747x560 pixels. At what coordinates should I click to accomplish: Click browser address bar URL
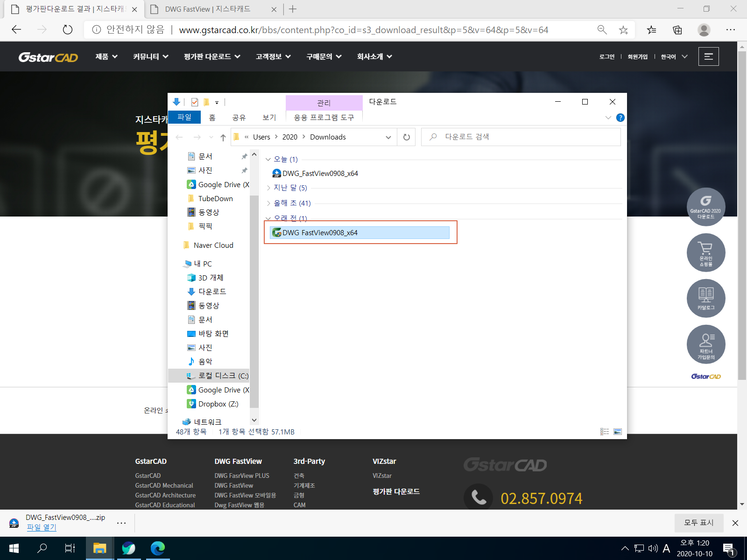364,30
